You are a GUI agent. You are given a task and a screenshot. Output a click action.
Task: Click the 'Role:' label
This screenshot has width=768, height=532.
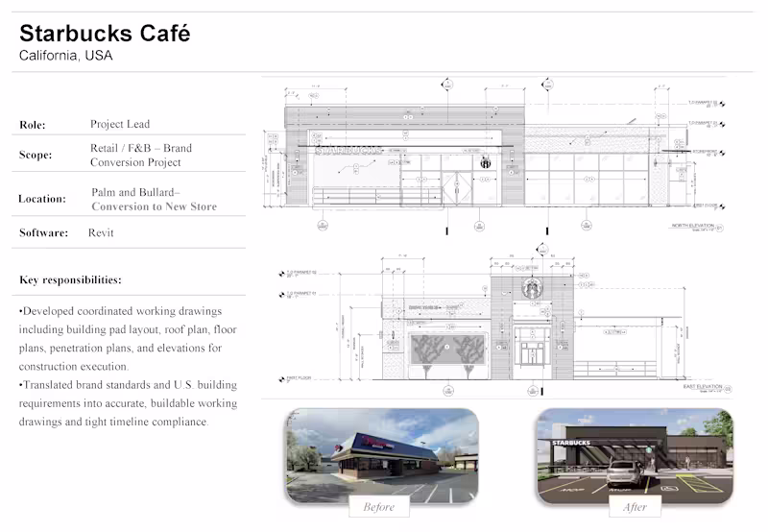(33, 125)
